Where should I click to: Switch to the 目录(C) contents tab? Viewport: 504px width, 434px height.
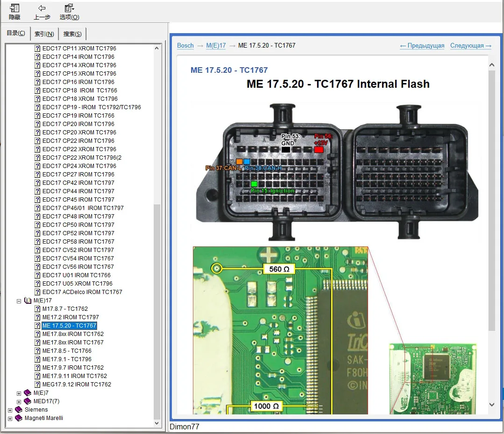pyautogui.click(x=16, y=33)
